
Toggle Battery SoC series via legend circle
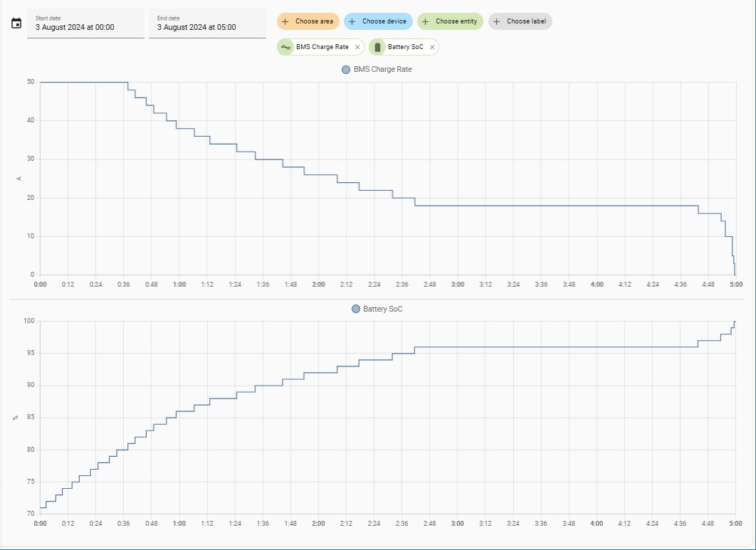356,309
